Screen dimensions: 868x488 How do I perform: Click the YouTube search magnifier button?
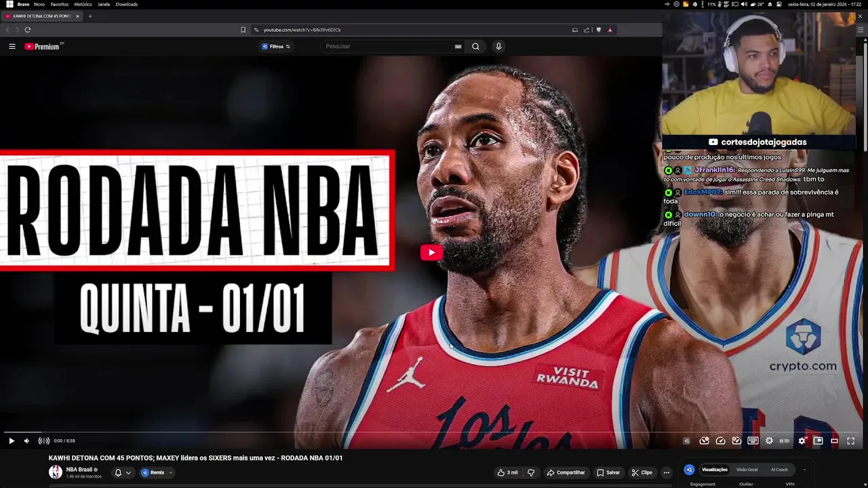point(475,46)
